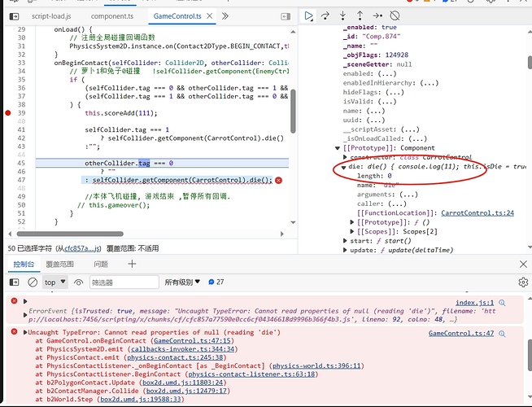
Task: Click the red error icon on line 47
Action: [278, 180]
